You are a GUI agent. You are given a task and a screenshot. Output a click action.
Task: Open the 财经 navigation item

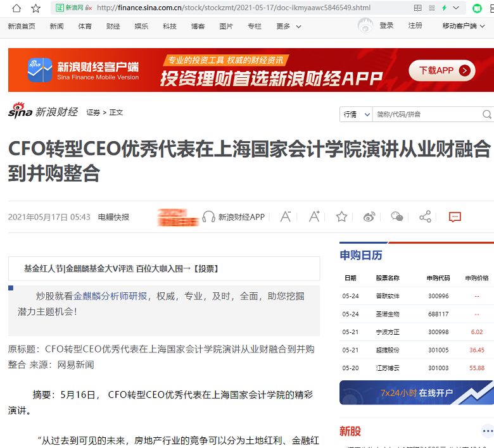(x=113, y=27)
